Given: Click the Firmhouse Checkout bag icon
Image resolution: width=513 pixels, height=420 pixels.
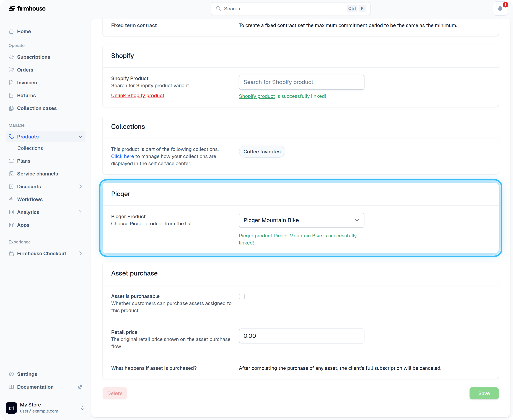Looking at the screenshot, I should click(x=11, y=254).
